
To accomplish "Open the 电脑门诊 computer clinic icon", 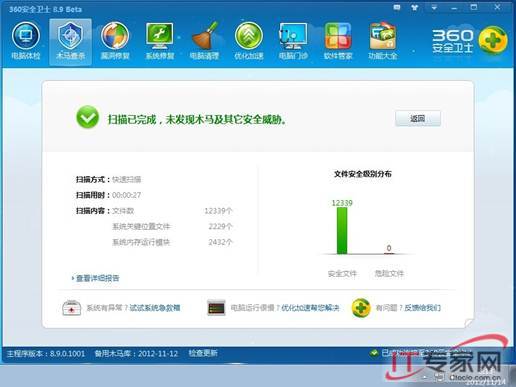I will click(293, 41).
